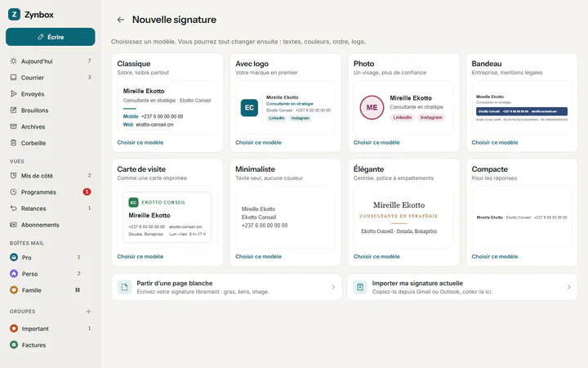Open Envoyés send icon
The image size is (588, 368).
click(x=14, y=93)
